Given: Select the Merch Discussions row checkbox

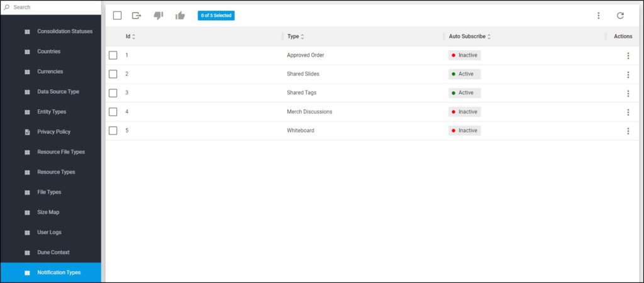Looking at the screenshot, I should point(113,112).
